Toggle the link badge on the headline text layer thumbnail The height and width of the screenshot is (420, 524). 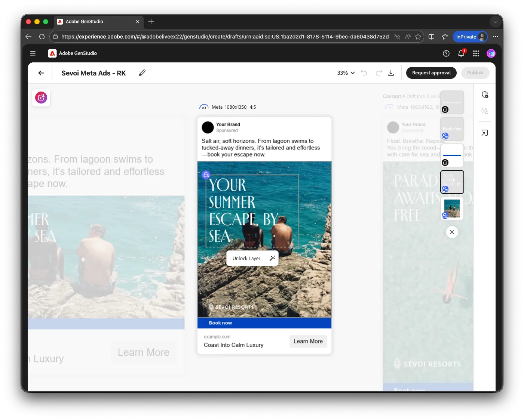click(445, 189)
